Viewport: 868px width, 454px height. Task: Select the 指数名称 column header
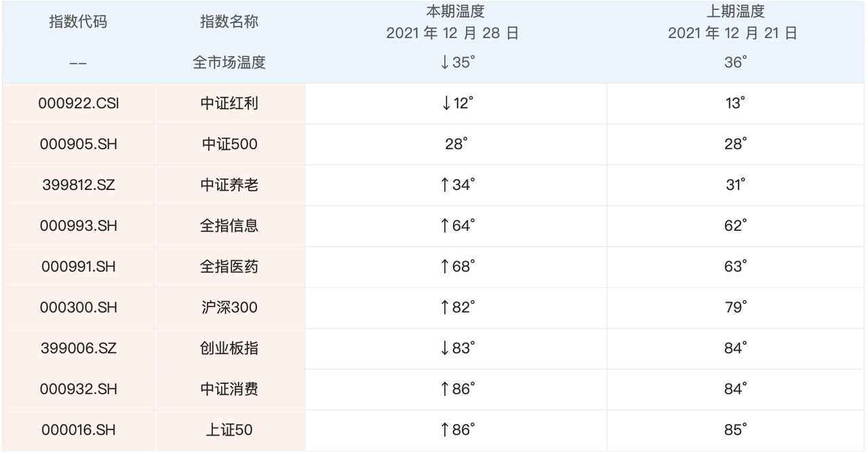[x=229, y=22]
